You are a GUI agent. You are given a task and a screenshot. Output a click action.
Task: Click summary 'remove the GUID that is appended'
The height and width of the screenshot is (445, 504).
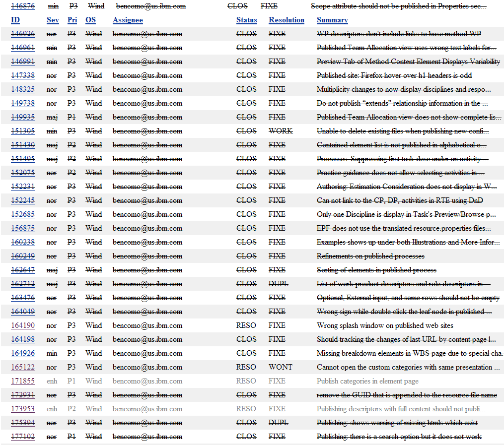pyautogui.click(x=407, y=394)
